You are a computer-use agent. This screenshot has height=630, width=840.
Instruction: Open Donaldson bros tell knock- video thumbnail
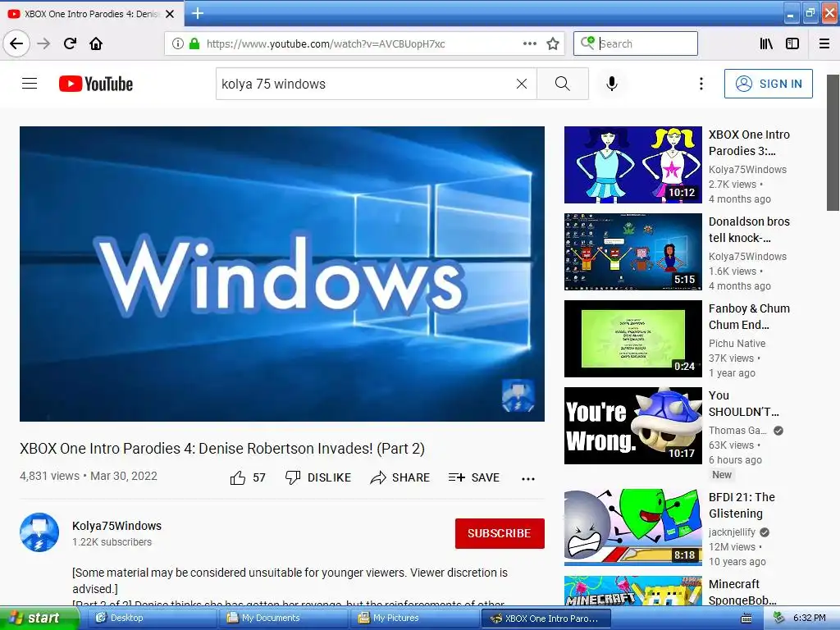point(632,252)
